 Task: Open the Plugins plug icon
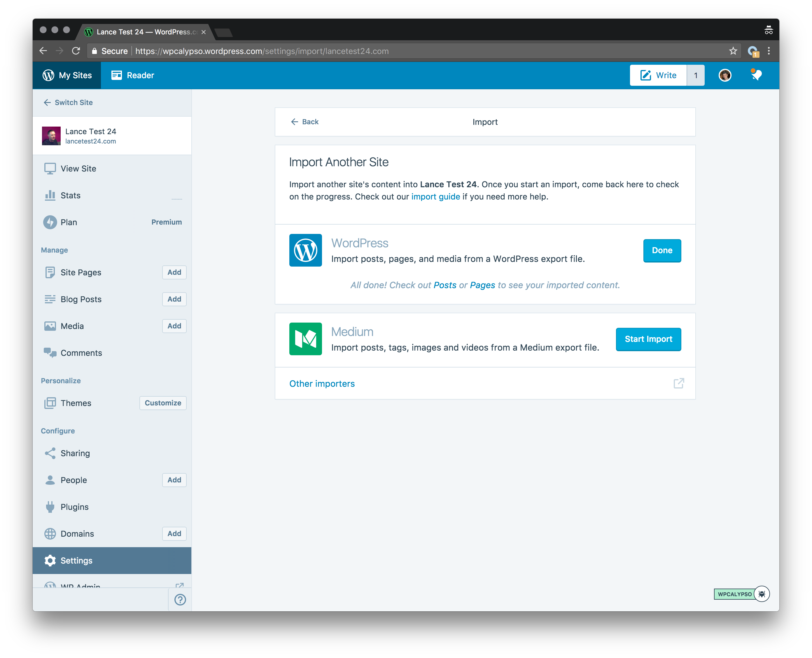50,507
